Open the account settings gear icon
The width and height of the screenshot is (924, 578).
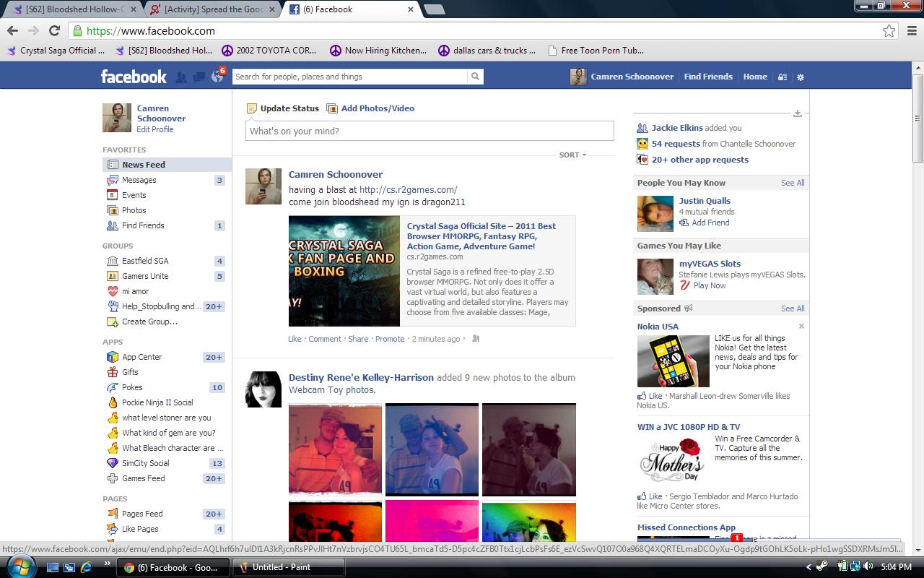pyautogui.click(x=800, y=77)
